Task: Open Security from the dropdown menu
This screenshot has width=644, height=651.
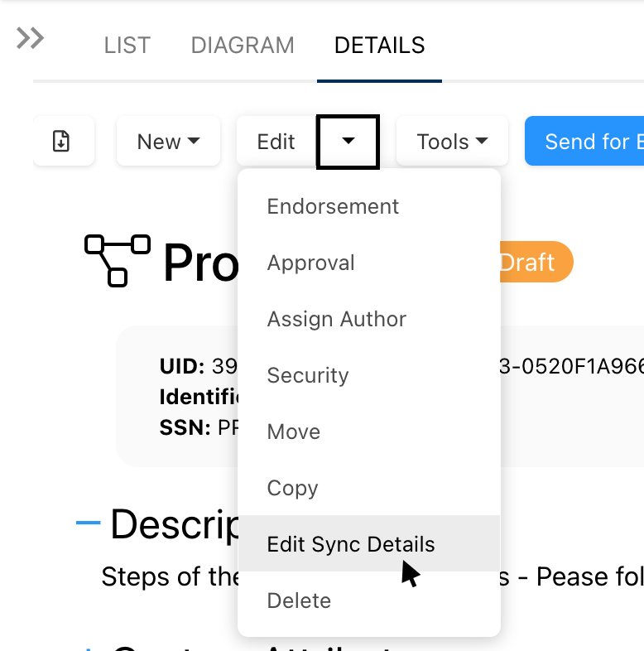Action: 307,375
